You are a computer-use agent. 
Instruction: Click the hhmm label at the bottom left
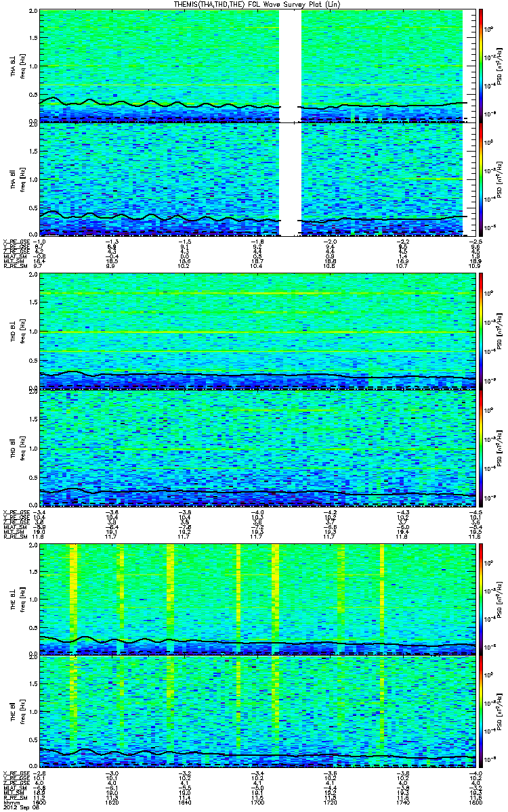point(11,801)
